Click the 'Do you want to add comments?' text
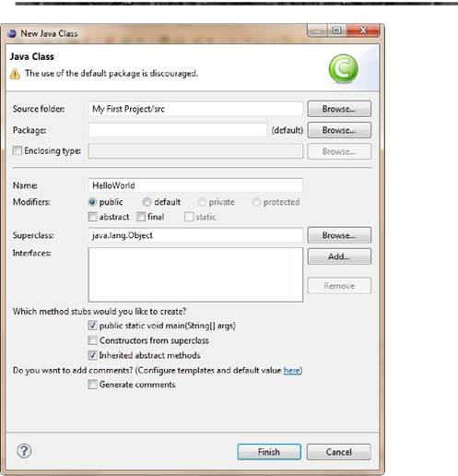Viewport: 458px width, 476px height. [x=73, y=370]
